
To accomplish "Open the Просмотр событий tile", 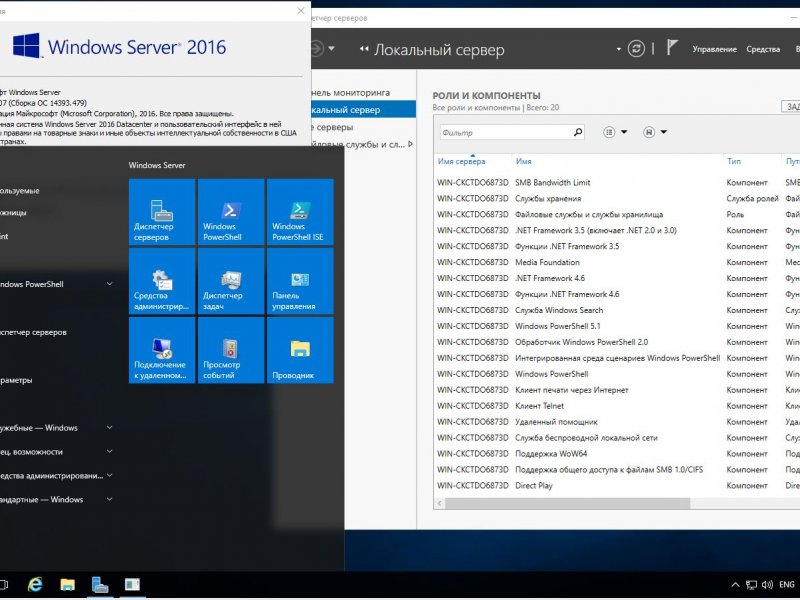I will (x=231, y=350).
